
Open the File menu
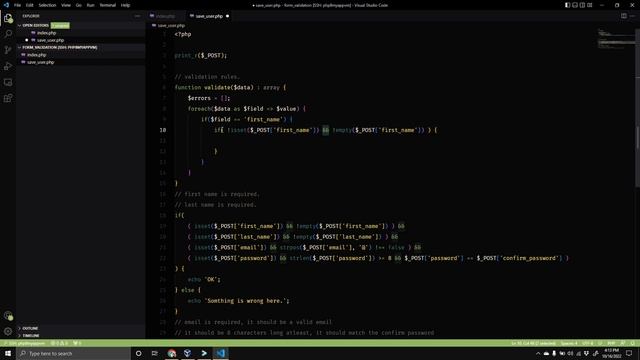pos(17,5)
